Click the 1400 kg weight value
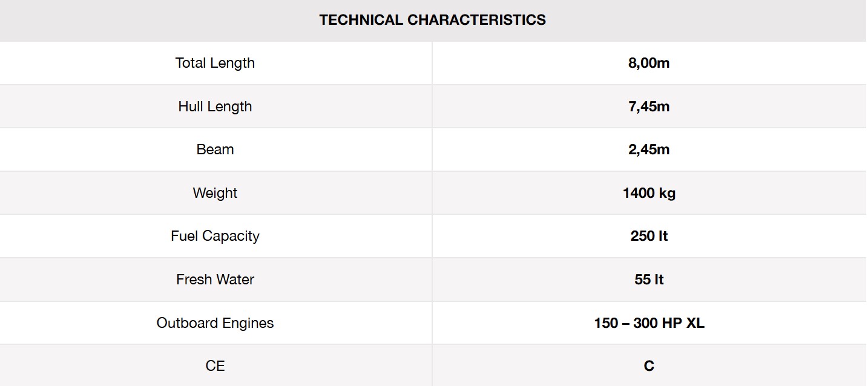 tap(649, 193)
